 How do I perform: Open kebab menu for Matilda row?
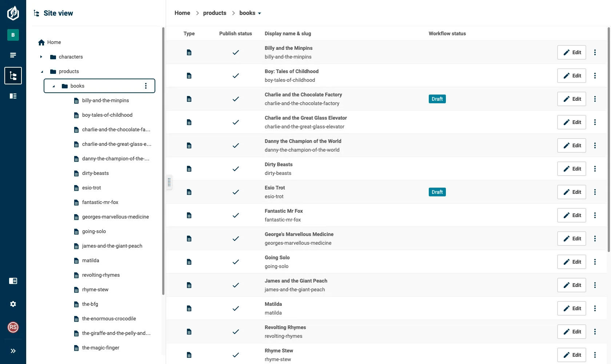click(x=595, y=308)
